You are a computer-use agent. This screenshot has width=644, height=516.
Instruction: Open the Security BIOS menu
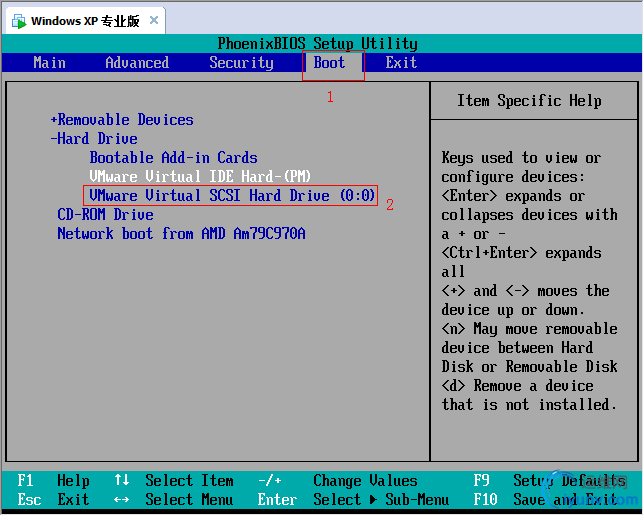coord(241,63)
